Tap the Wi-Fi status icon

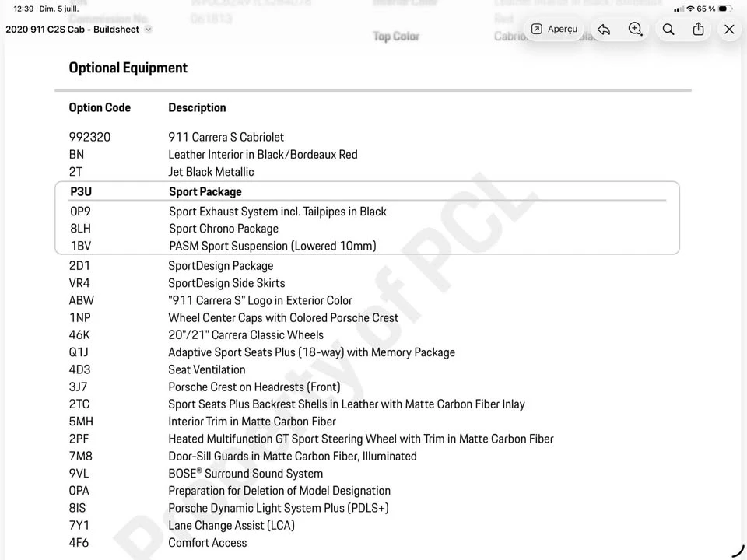[690, 9]
